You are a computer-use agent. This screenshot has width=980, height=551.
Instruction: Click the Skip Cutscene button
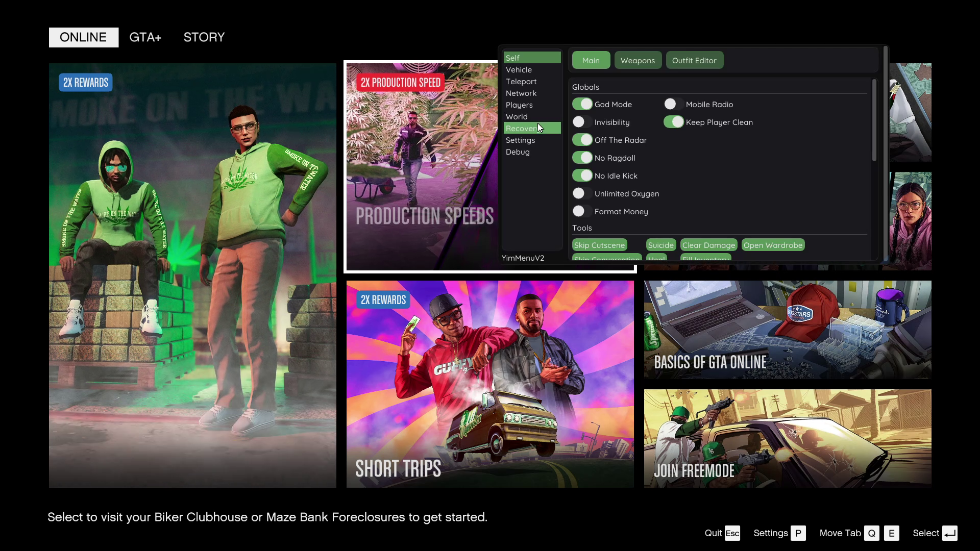[x=599, y=245]
